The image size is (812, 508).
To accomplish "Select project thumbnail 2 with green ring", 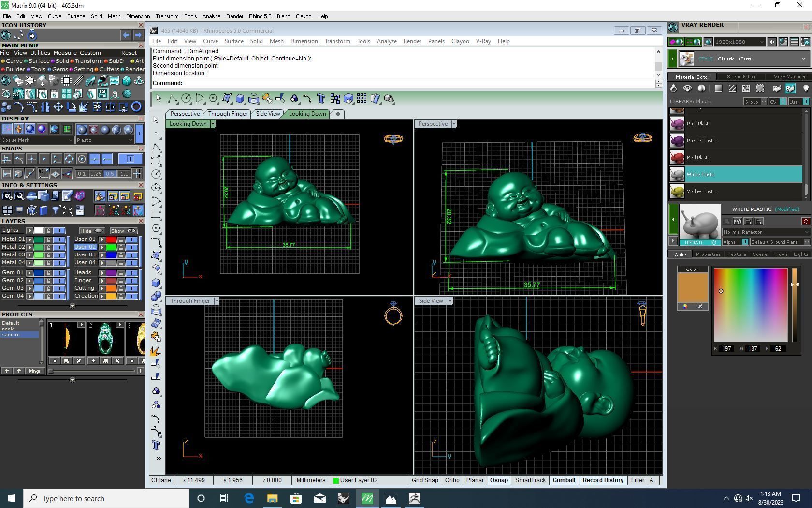I will click(x=104, y=339).
